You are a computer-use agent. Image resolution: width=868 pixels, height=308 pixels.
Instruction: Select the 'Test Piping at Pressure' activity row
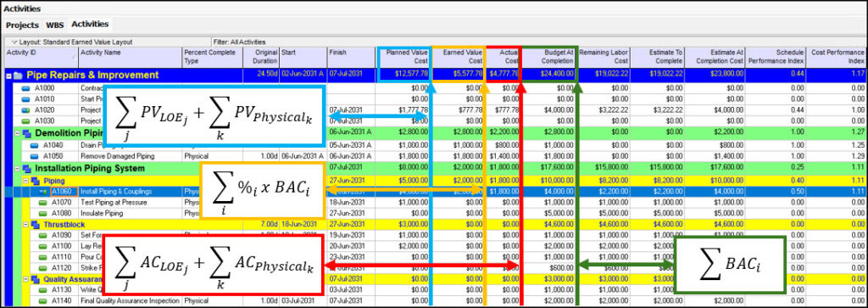(x=114, y=203)
